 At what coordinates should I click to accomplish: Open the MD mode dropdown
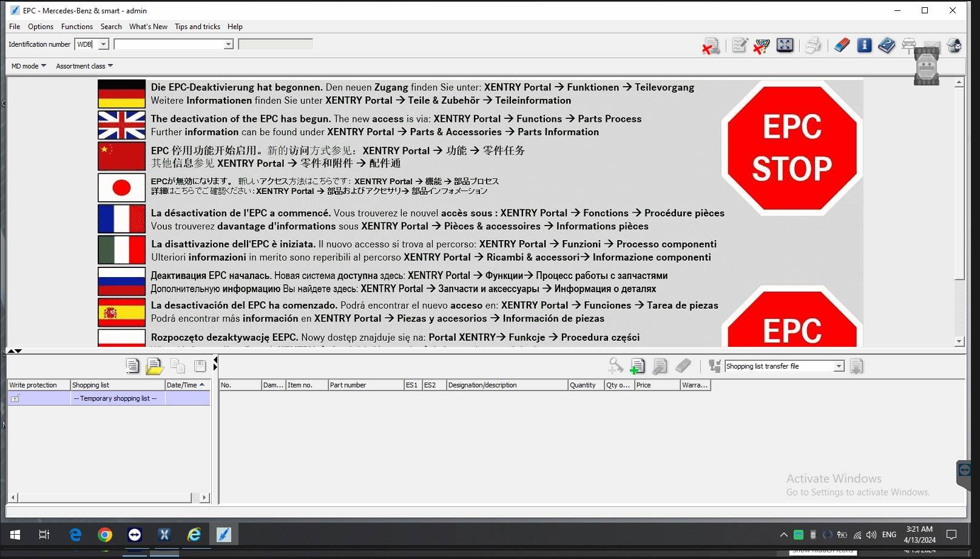[x=29, y=66]
